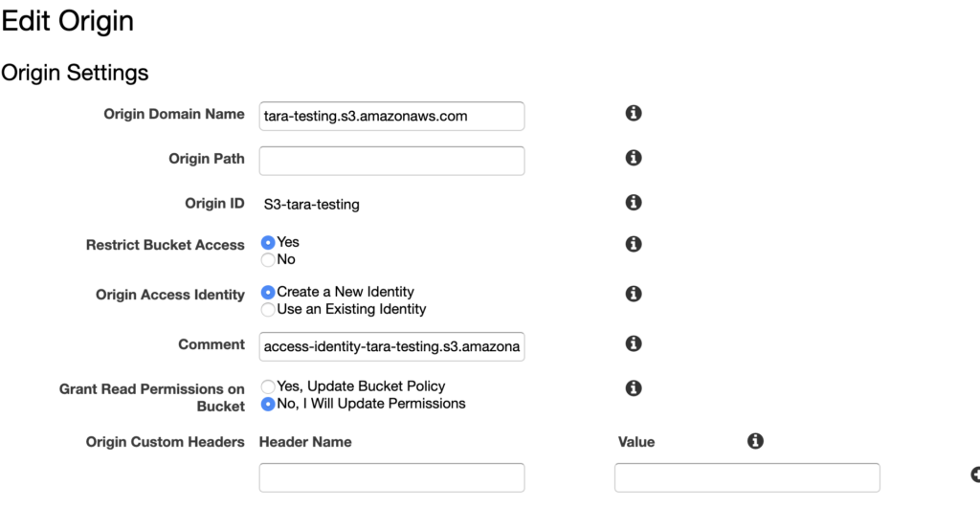Viewport: 980px width, 529px height.
Task: Click info icon beside Comment field
Action: point(634,343)
